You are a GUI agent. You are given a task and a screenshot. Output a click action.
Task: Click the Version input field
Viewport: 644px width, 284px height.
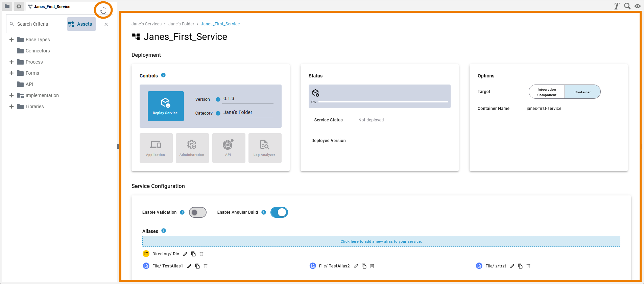tap(248, 99)
